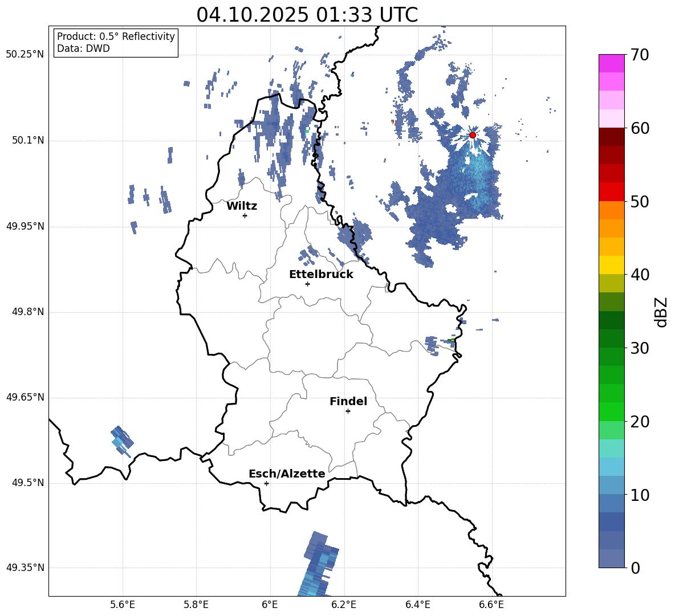Click the colorbar tick label 10
675x616 pixels.
(x=640, y=495)
